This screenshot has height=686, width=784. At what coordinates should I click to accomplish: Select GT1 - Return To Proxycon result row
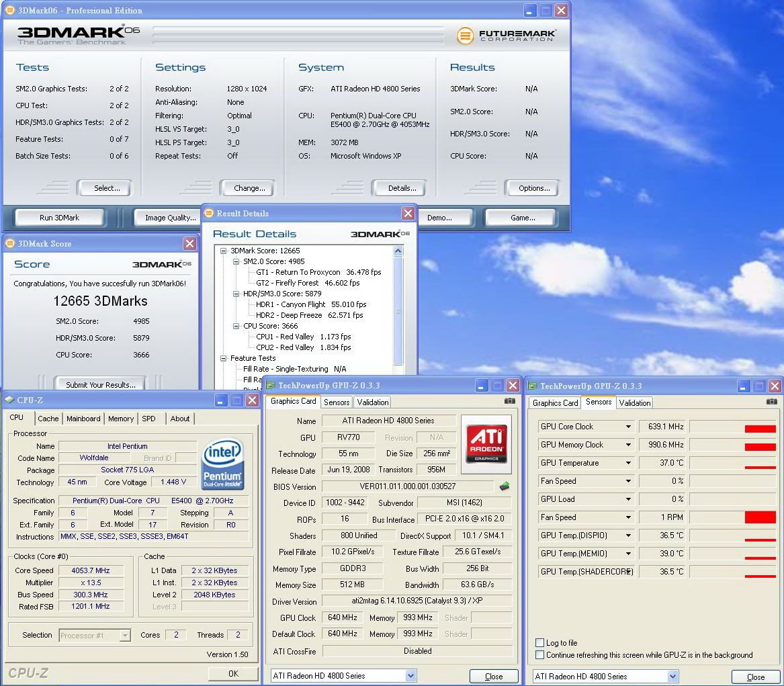318,272
